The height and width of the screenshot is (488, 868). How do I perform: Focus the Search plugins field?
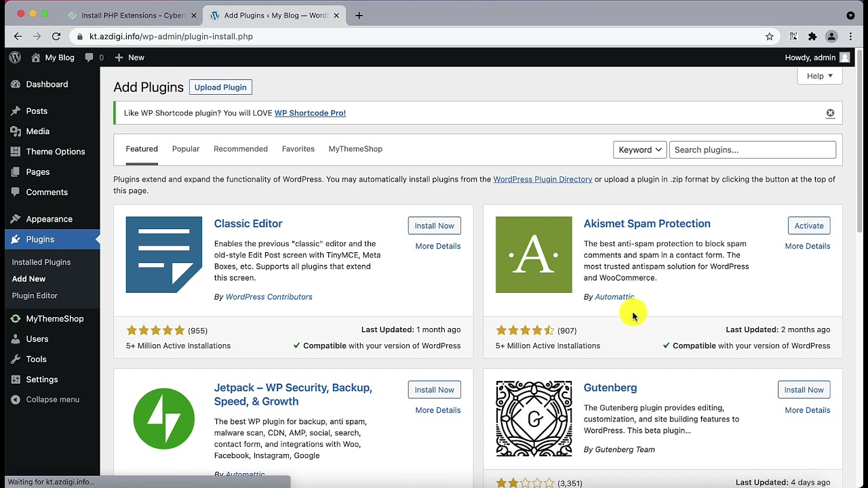753,150
